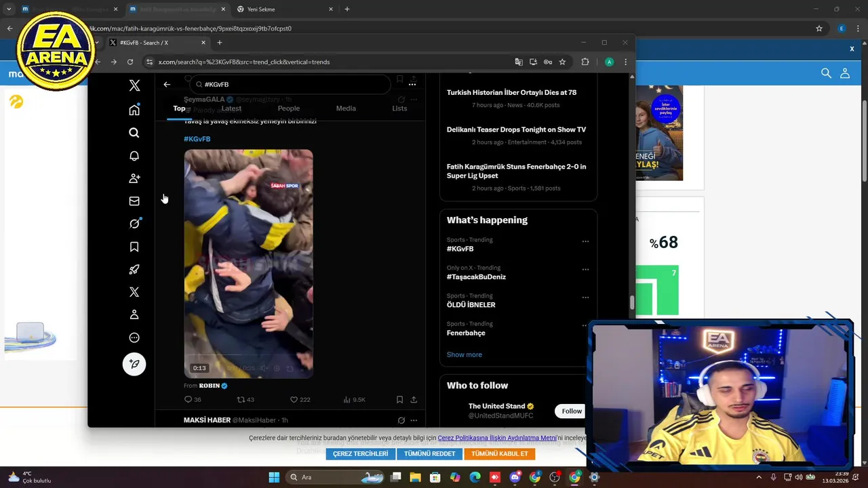Open the #KGvFB hashtag link in the post
The width and height of the screenshot is (868, 488).
point(197,139)
